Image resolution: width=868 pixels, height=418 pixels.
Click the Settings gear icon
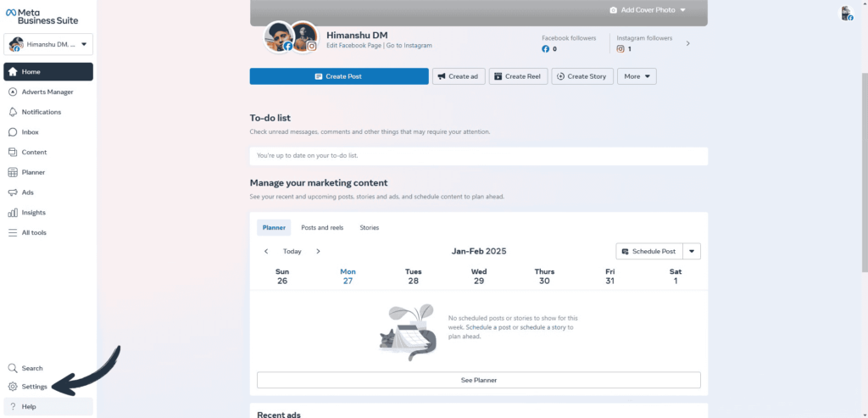pyautogui.click(x=12, y=387)
